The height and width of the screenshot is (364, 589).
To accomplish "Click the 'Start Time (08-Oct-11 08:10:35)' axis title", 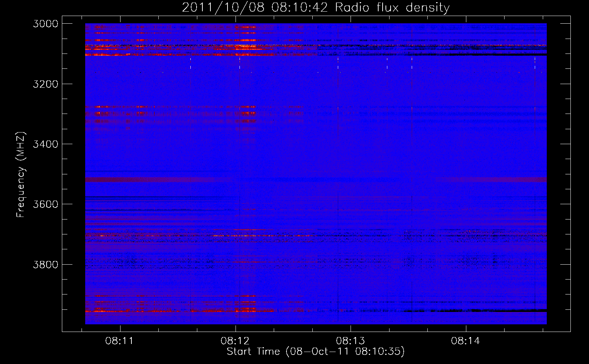I will [x=316, y=352].
